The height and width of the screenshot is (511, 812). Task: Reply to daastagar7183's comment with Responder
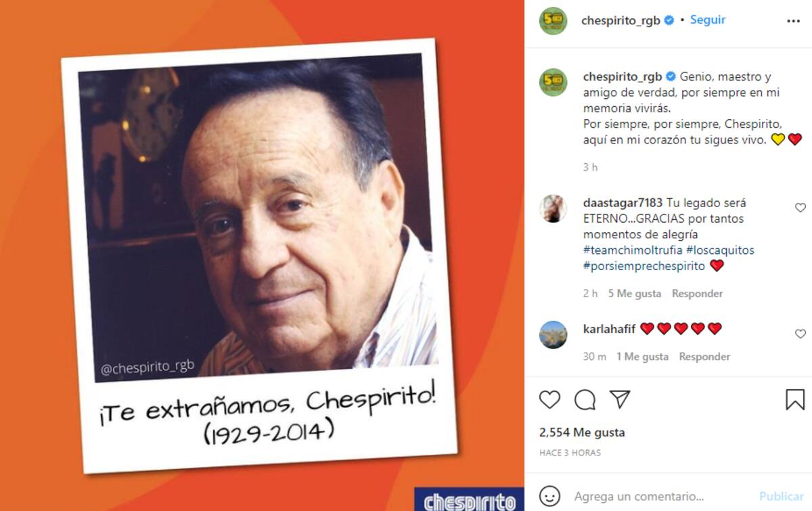pos(698,294)
